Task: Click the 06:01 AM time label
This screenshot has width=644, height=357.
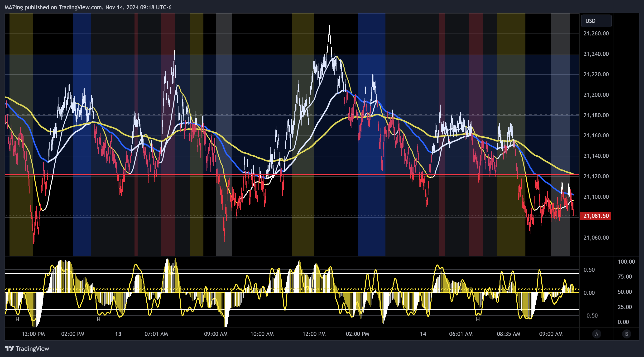Action: coord(461,334)
